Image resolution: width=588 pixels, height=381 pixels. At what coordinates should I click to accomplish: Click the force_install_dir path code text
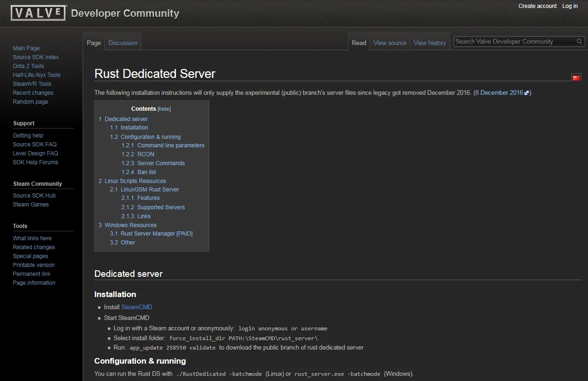244,338
